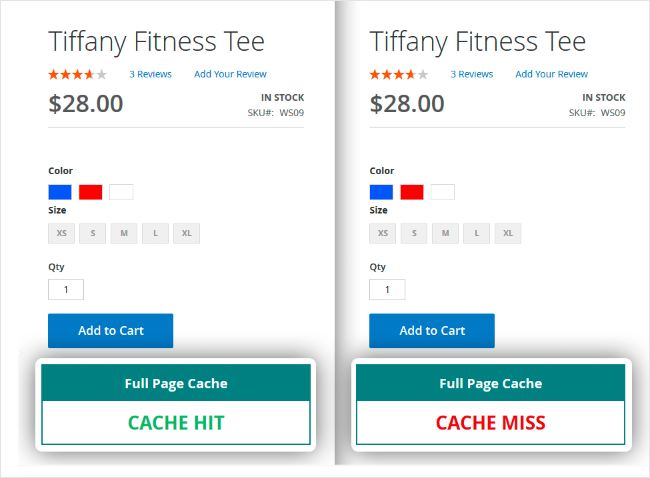The height and width of the screenshot is (478, 650).
Task: Click 'Add Your Review' in right panel
Action: [551, 74]
